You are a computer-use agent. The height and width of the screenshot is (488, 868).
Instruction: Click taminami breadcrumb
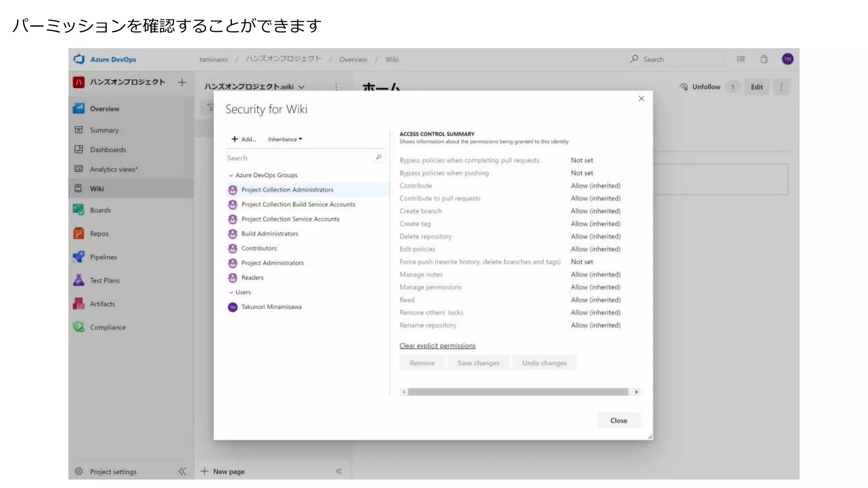click(213, 59)
